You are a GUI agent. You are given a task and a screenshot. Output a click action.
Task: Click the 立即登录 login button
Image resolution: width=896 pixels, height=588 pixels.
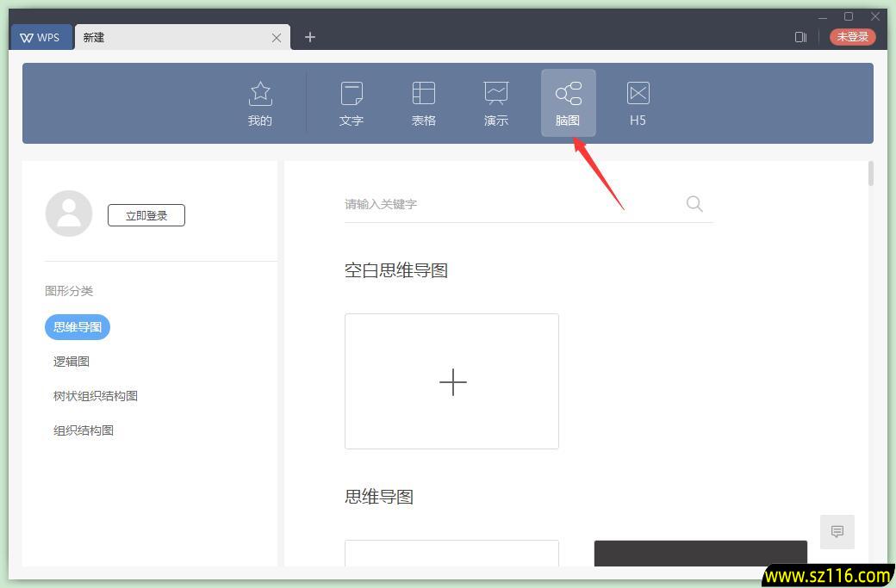(x=146, y=215)
